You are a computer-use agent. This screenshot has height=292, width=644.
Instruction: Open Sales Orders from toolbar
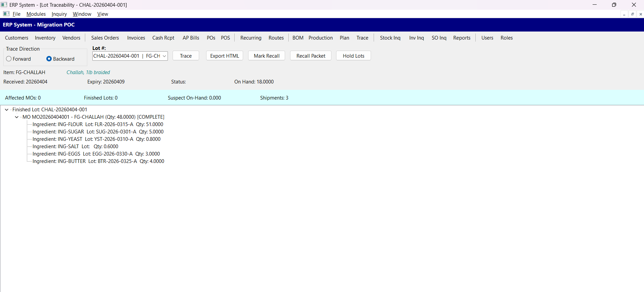105,38
